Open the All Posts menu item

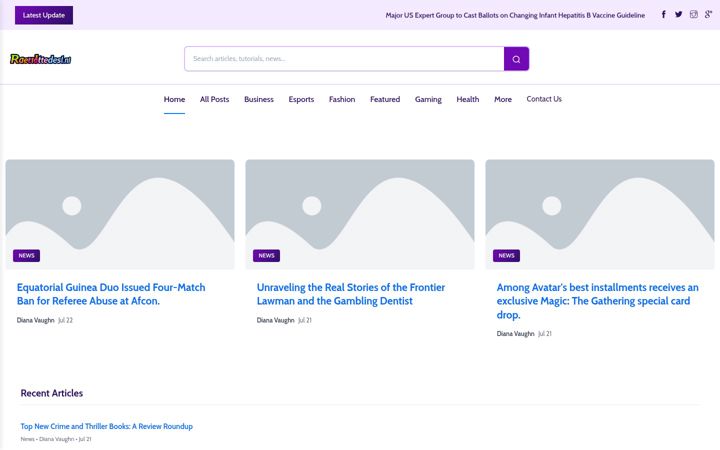pyautogui.click(x=214, y=99)
